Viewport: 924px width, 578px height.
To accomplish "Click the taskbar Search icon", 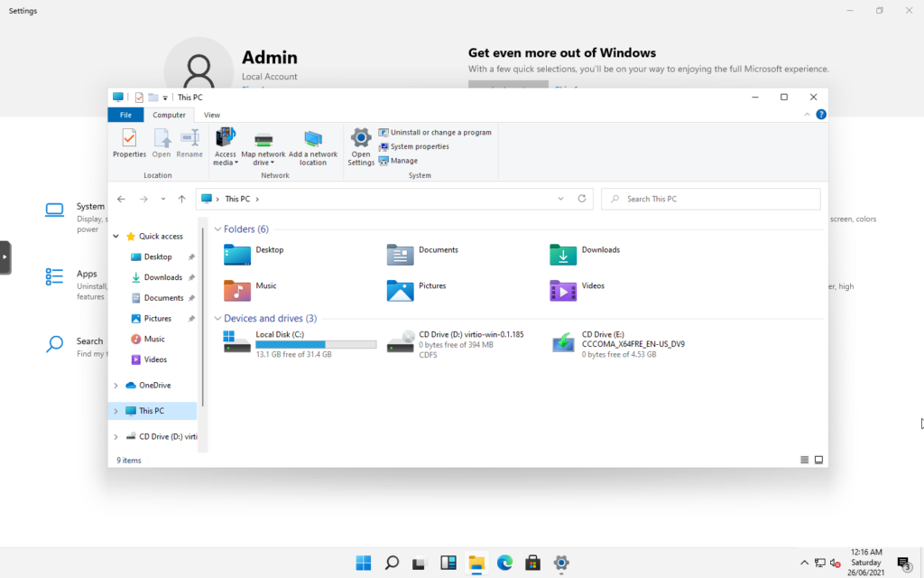I will (392, 563).
